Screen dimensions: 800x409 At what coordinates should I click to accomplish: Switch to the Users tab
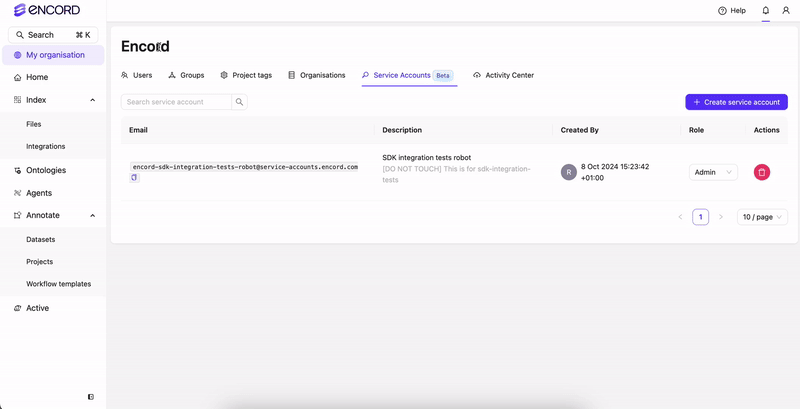coord(136,75)
